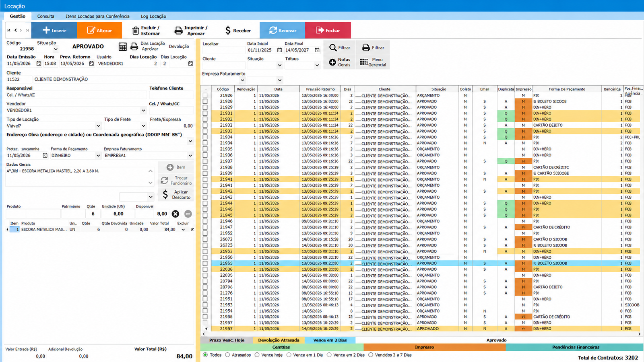This screenshot has height=362, width=644.
Task: Click the printer icon next to Dias Locação Aprovar
Action: pyautogui.click(x=134, y=47)
